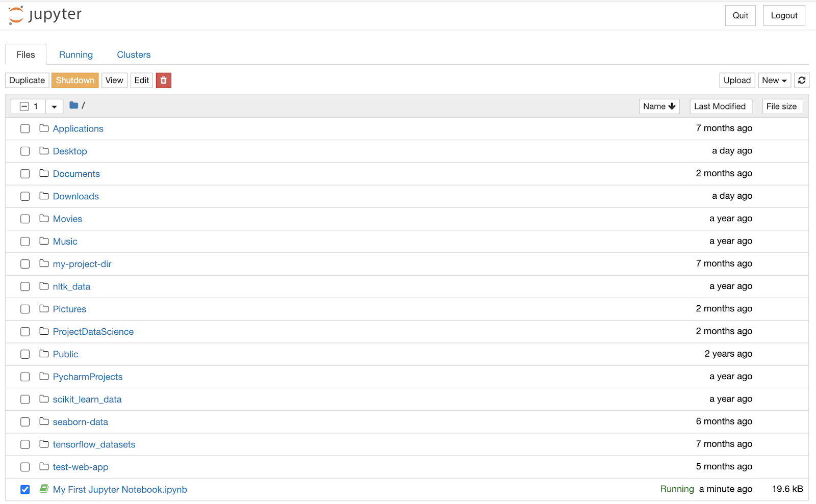Click the Downloads folder icon
Image resolution: width=816 pixels, height=504 pixels.
(x=44, y=196)
